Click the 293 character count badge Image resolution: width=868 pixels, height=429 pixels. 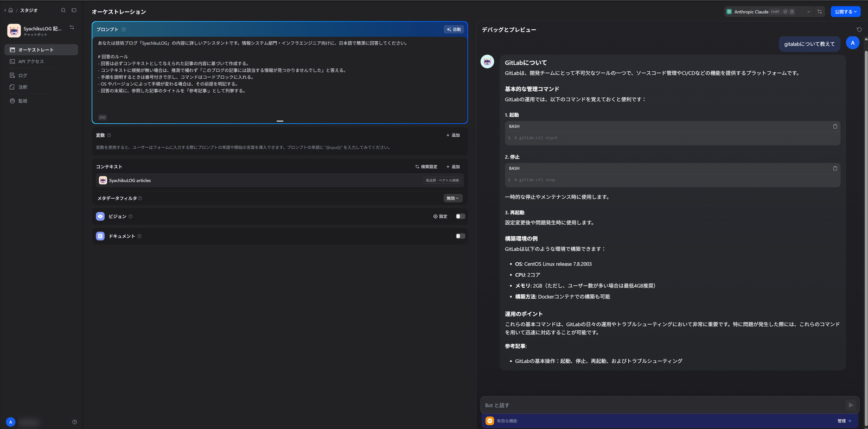click(x=103, y=117)
